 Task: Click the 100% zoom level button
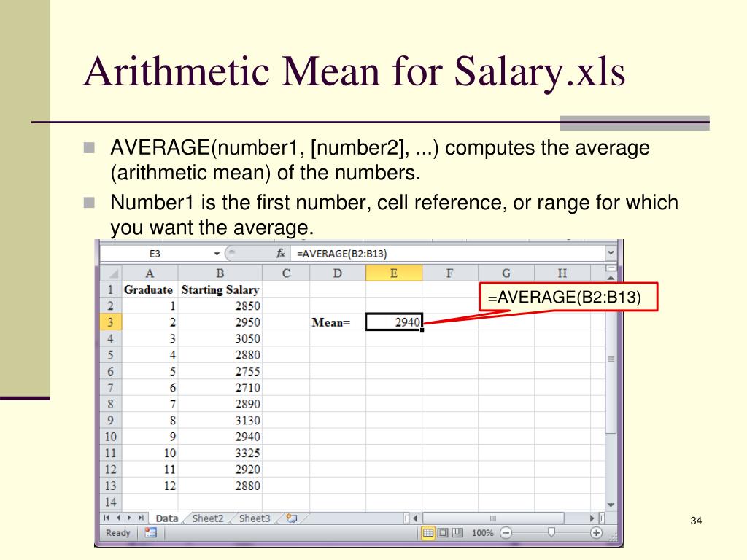482,533
